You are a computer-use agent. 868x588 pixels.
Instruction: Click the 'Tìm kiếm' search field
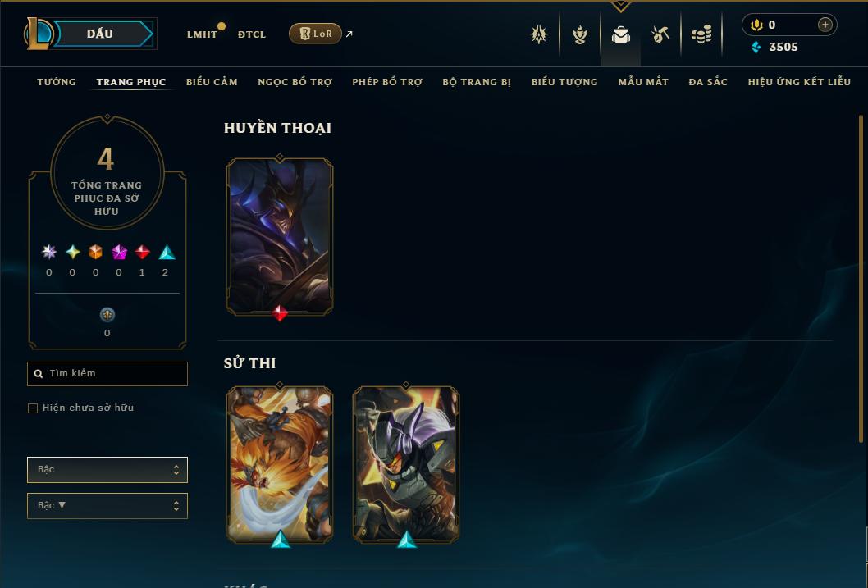tap(107, 374)
